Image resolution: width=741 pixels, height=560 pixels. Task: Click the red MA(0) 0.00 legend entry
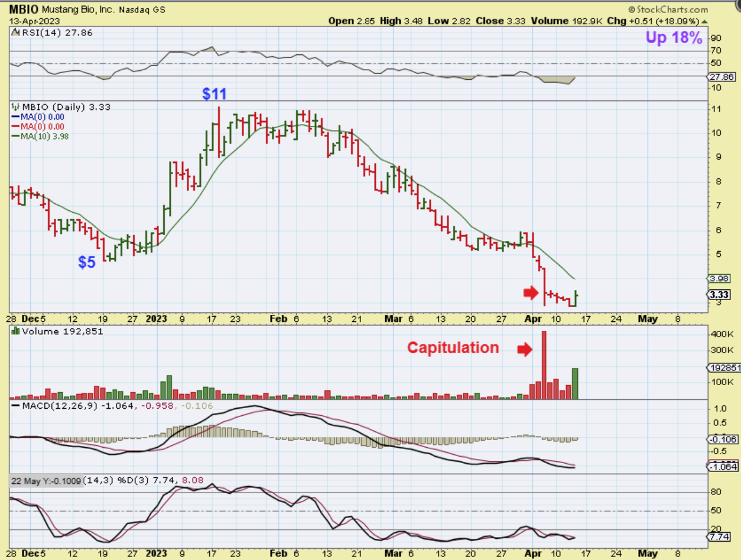[38, 126]
